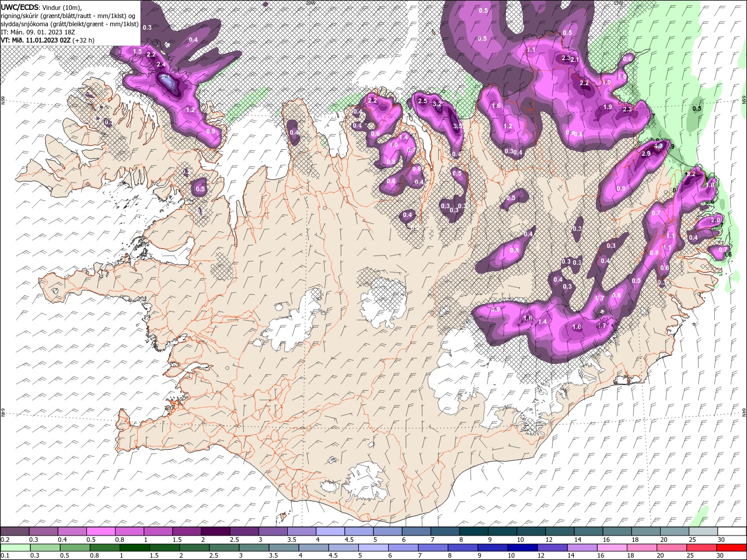
Task: Select the 20W longitude label at top edge
Action: click(x=310, y=2)
